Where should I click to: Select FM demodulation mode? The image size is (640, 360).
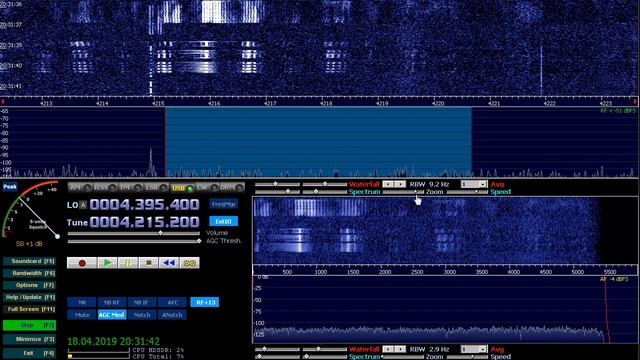coord(131,187)
